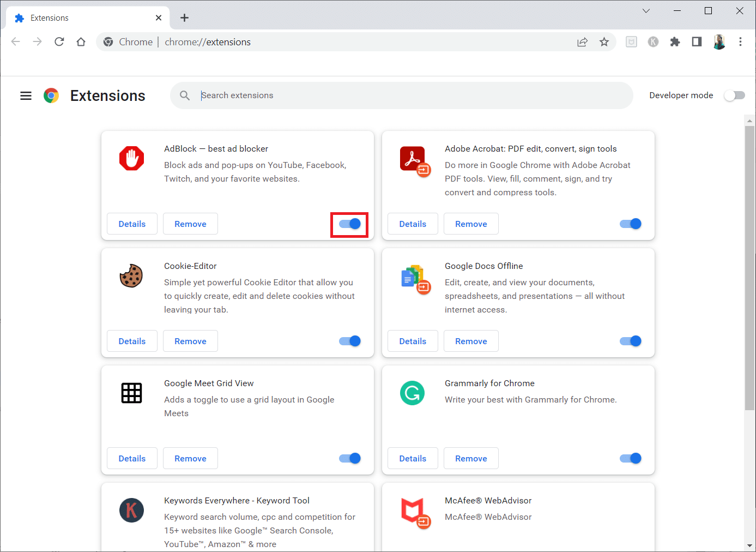Remove Google Meet Grid View extension

[190, 458]
